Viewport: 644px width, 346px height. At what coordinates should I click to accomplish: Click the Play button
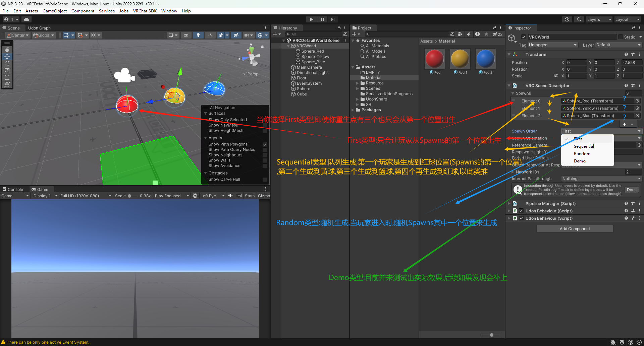point(312,19)
